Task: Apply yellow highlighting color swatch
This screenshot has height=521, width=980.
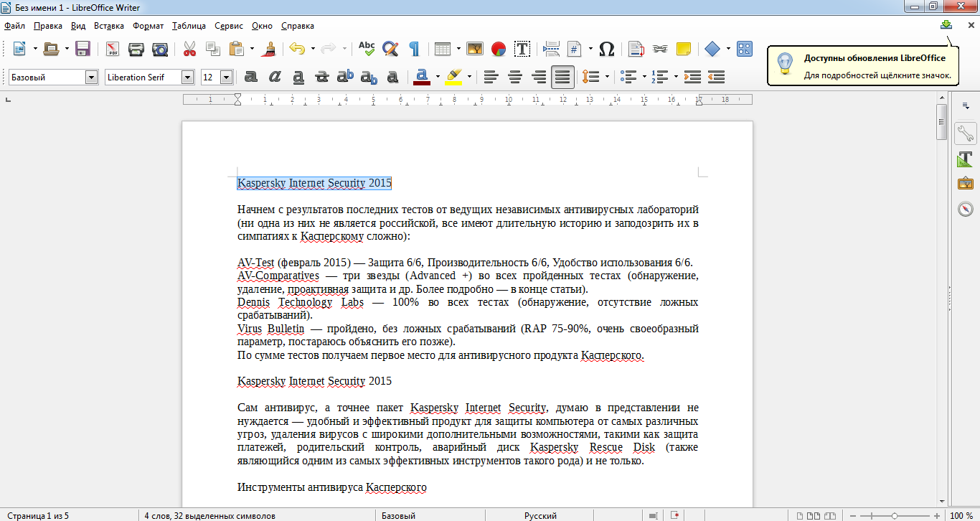Action: [x=453, y=77]
